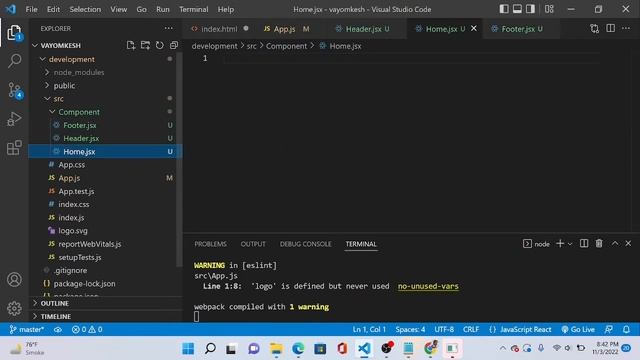Image resolution: width=640 pixels, height=360 pixels.
Task: Split the terminal panel
Action: pyautogui.click(x=584, y=244)
